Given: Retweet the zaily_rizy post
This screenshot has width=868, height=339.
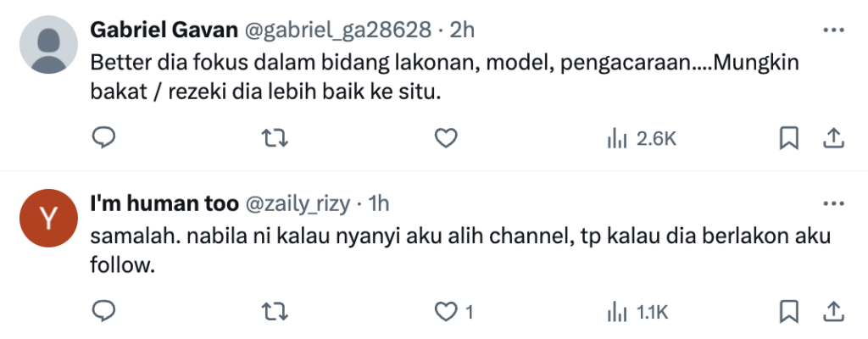Looking at the screenshot, I should click(x=275, y=313).
